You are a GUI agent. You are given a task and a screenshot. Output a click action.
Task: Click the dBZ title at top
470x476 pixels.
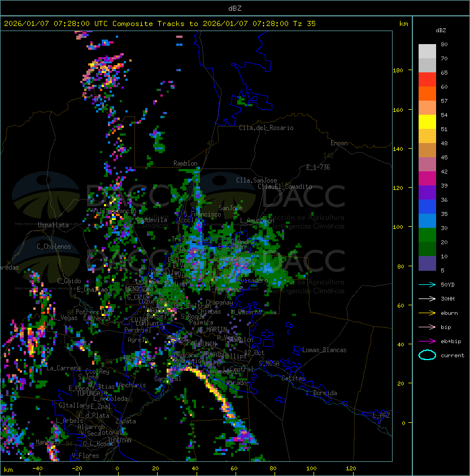click(235, 8)
